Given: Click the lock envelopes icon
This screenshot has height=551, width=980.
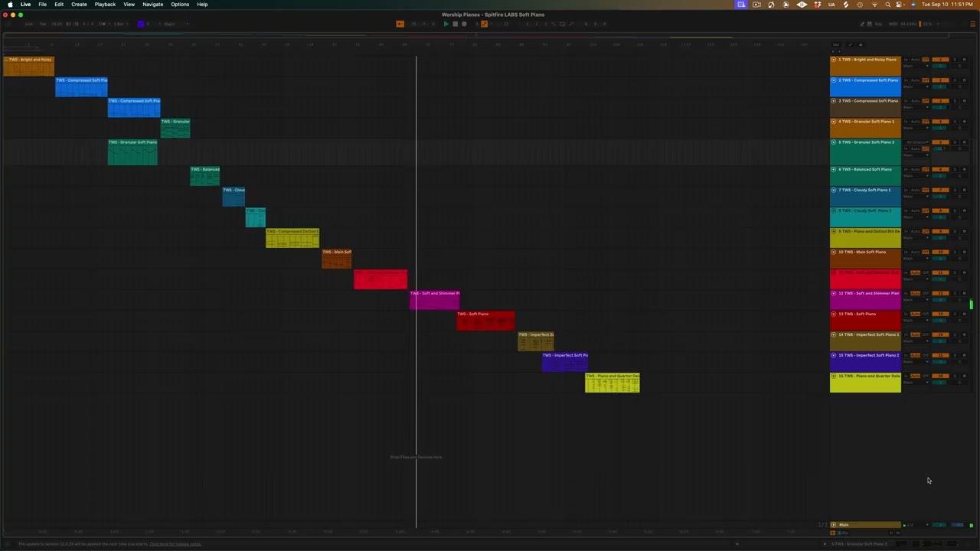Looking at the screenshot, I should 861,44.
